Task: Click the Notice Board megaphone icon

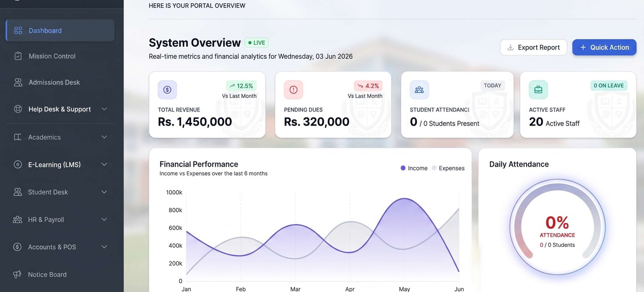Action: 17,274
